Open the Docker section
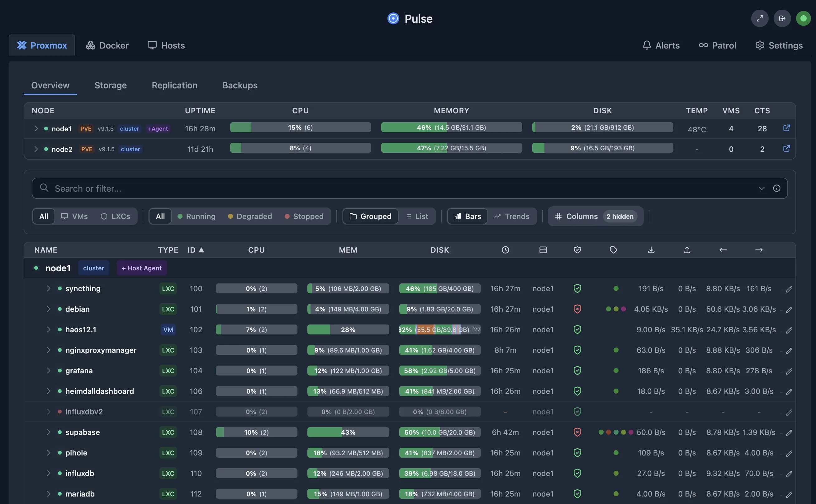 coord(107,45)
